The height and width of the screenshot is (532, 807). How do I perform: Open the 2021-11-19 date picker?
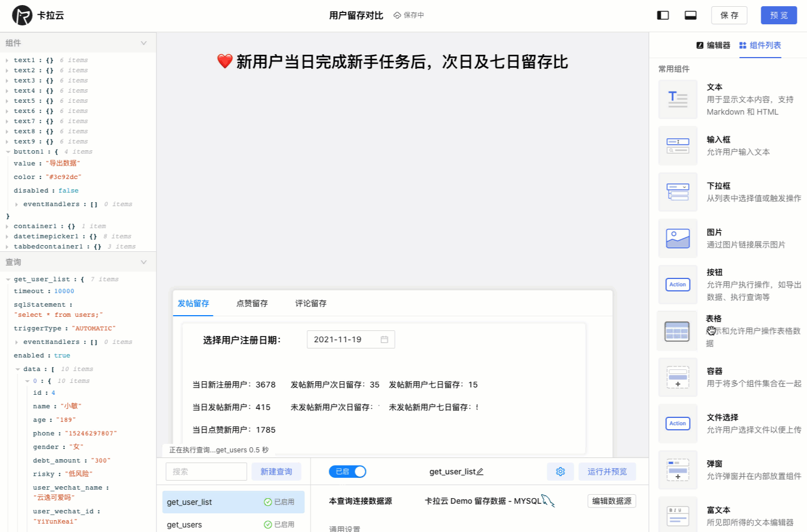(x=350, y=339)
